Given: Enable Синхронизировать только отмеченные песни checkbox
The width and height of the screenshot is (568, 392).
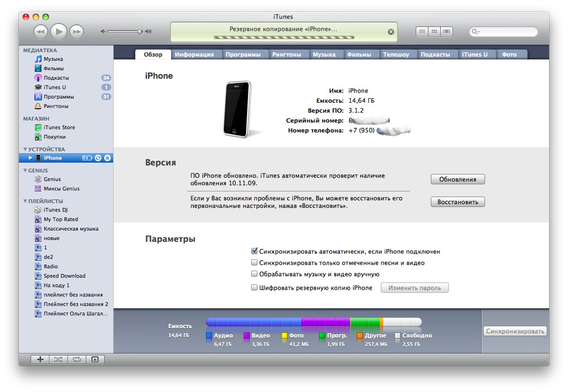Looking at the screenshot, I should (x=255, y=263).
